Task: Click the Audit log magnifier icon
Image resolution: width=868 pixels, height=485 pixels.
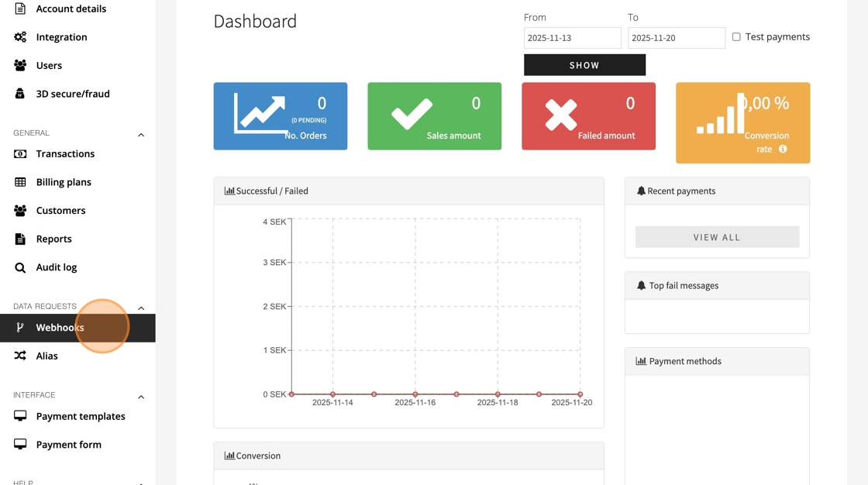Action: pyautogui.click(x=20, y=267)
